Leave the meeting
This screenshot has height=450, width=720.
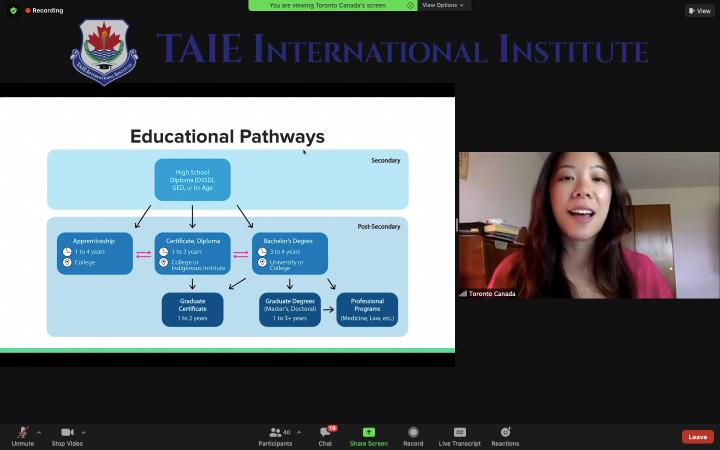click(697, 437)
